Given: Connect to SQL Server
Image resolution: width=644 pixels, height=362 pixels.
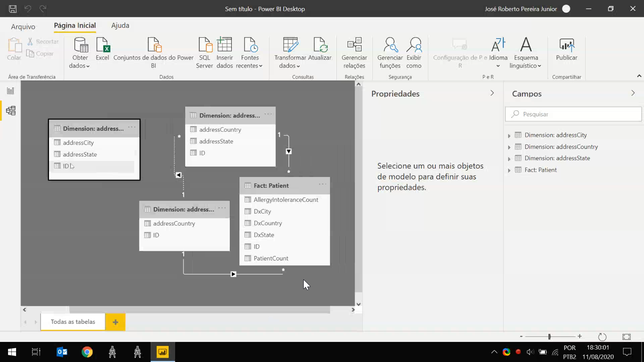Looking at the screenshot, I should pos(204,53).
